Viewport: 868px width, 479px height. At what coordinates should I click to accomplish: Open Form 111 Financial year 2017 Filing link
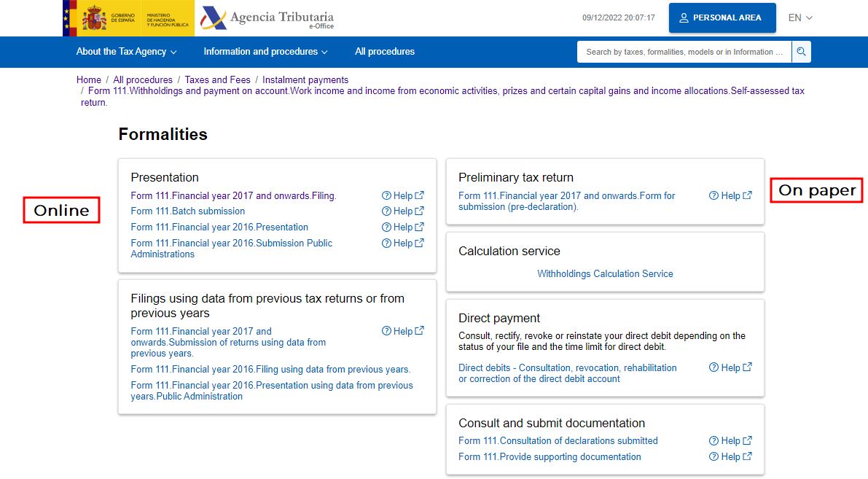(233, 196)
